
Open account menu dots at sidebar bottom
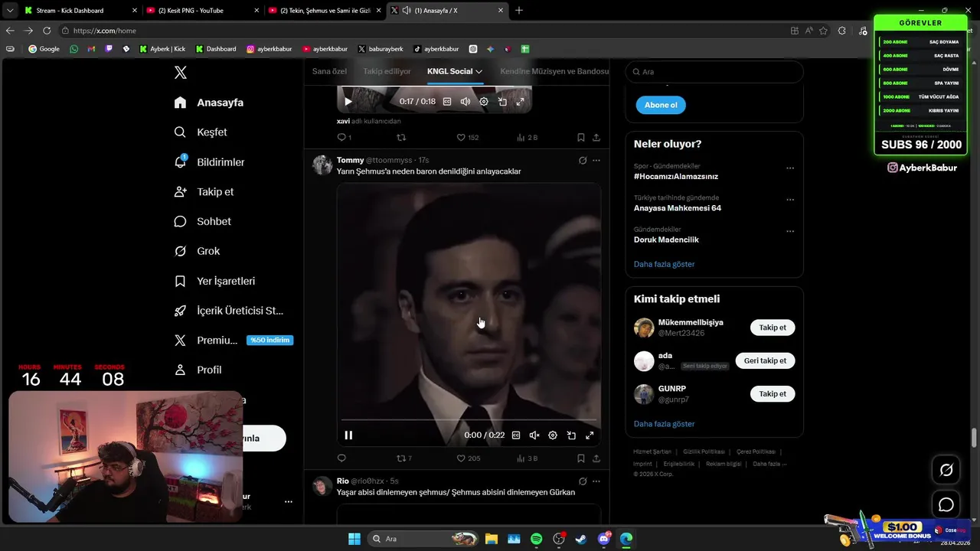[289, 502]
